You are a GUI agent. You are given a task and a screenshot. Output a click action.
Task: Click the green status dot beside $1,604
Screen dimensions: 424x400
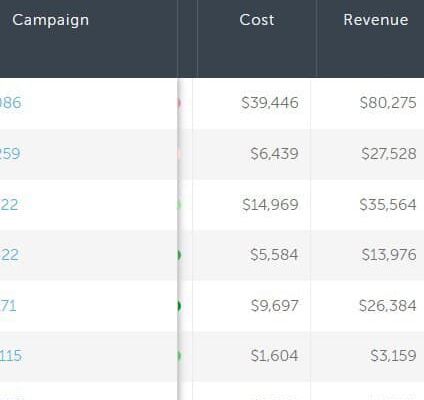[179, 356]
